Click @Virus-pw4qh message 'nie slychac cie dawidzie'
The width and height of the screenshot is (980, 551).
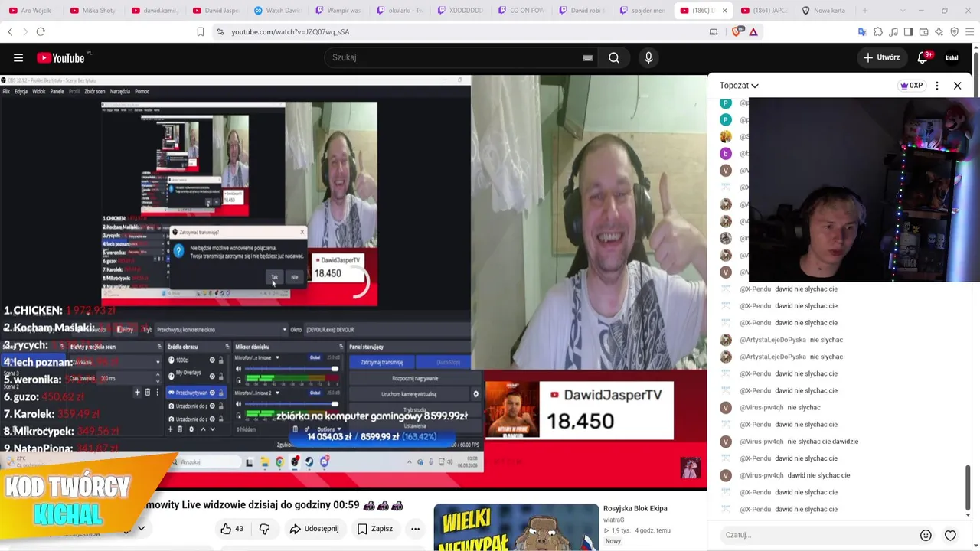[x=823, y=442]
